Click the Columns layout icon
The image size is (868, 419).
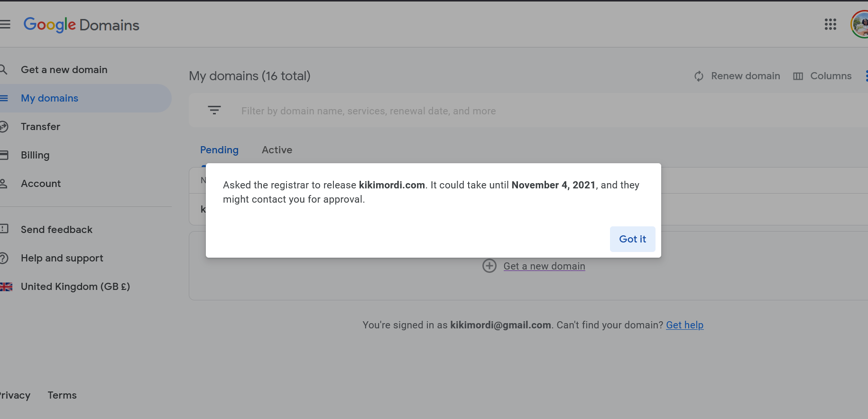coord(798,76)
